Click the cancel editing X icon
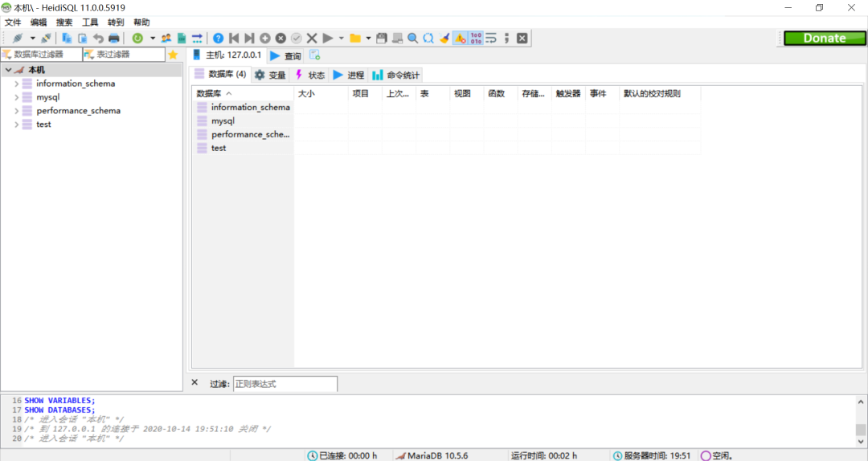The width and height of the screenshot is (868, 461). pyautogui.click(x=312, y=39)
